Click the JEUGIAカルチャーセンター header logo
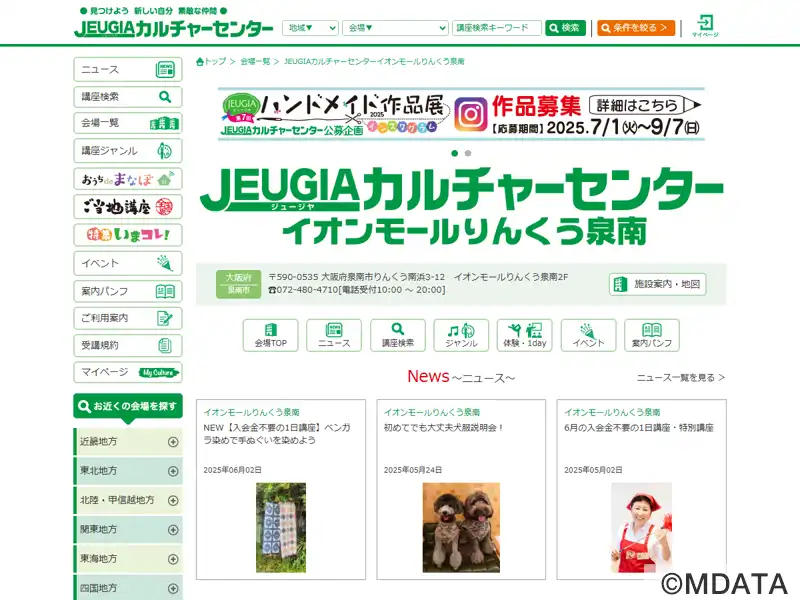The image size is (800, 600). pos(174,28)
